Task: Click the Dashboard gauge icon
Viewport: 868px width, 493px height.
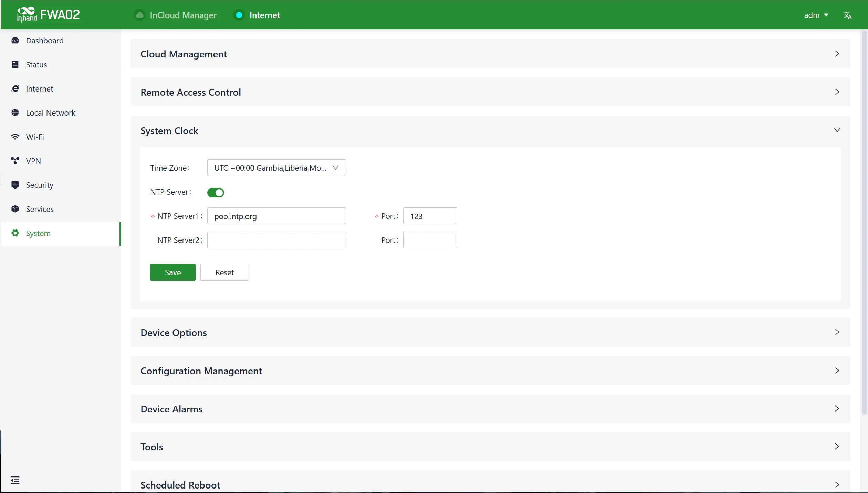Action: point(15,41)
